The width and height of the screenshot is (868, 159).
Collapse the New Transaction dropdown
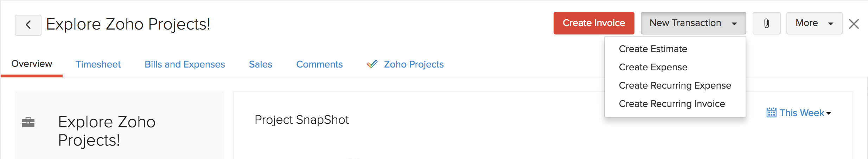[x=693, y=23]
